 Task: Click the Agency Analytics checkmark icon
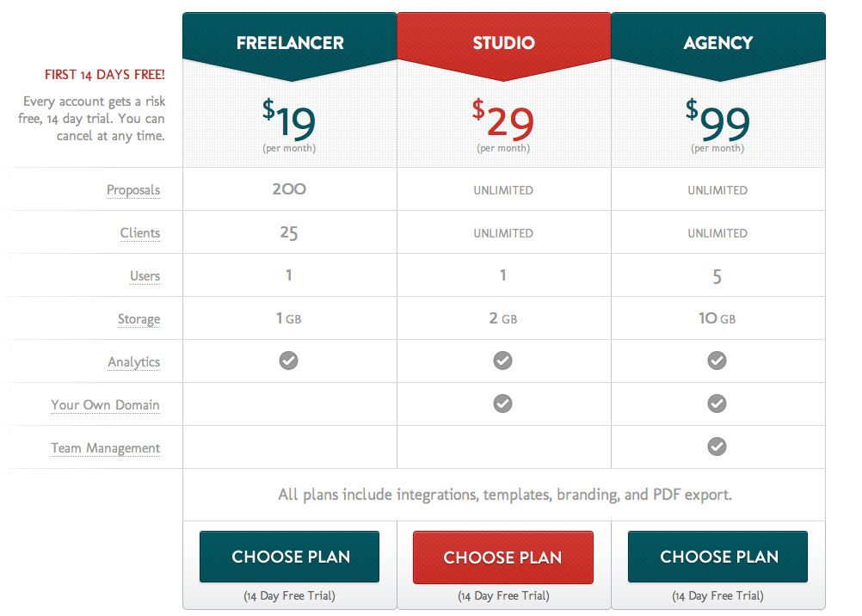[x=717, y=360]
